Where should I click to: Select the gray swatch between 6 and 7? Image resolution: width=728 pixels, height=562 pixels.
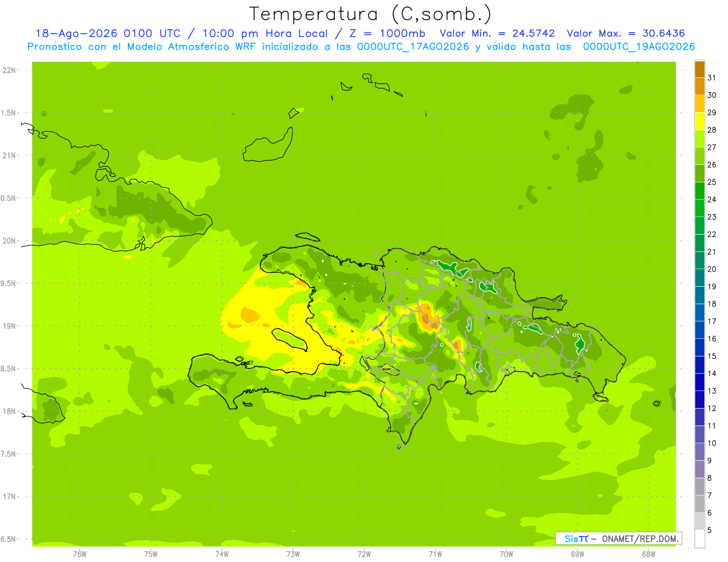pos(699,504)
